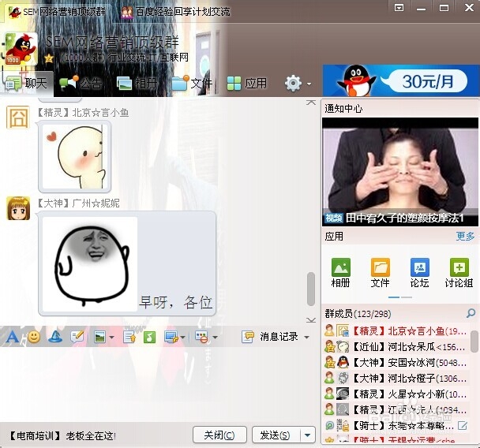Click sender name 【精灵】北京☆言小鱼 in chat
This screenshot has height=448, width=480.
pos(83,113)
